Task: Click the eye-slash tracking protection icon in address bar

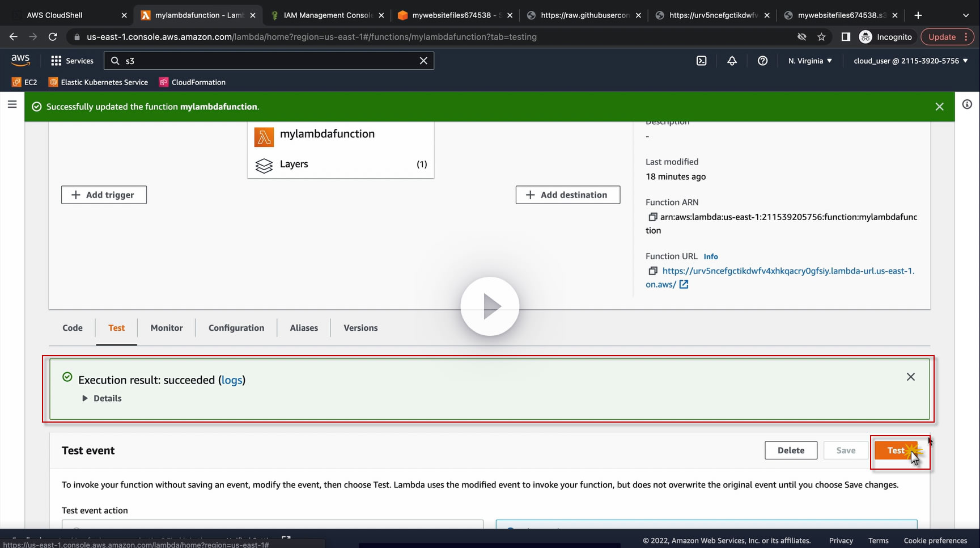Action: 801,37
